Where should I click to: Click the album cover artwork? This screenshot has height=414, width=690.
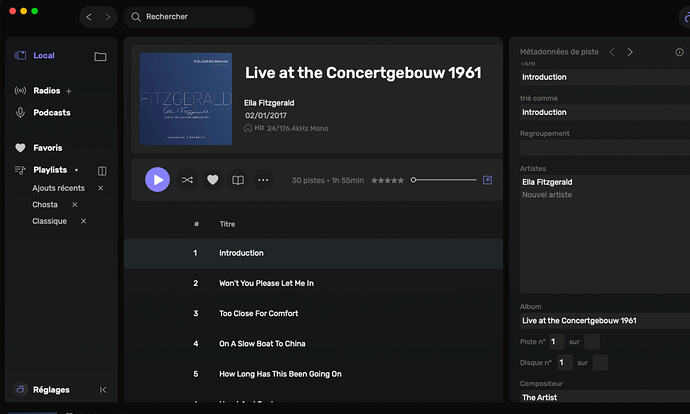186,99
